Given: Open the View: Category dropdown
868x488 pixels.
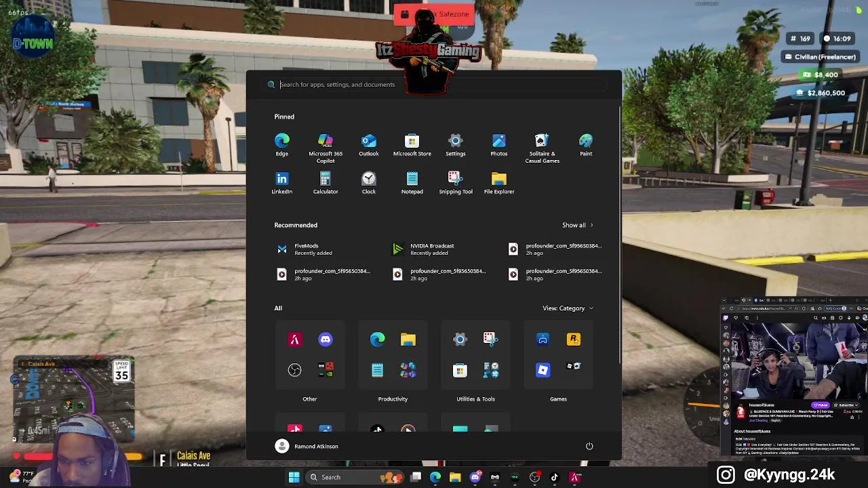Looking at the screenshot, I should [568, 308].
